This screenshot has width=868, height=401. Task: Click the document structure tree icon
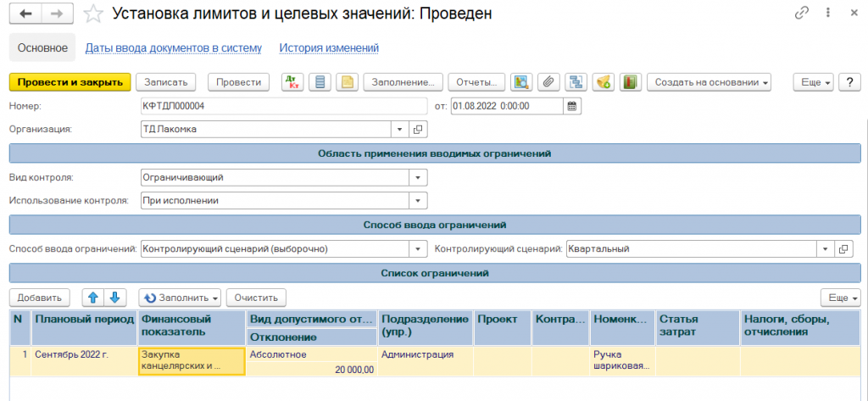[x=576, y=82]
